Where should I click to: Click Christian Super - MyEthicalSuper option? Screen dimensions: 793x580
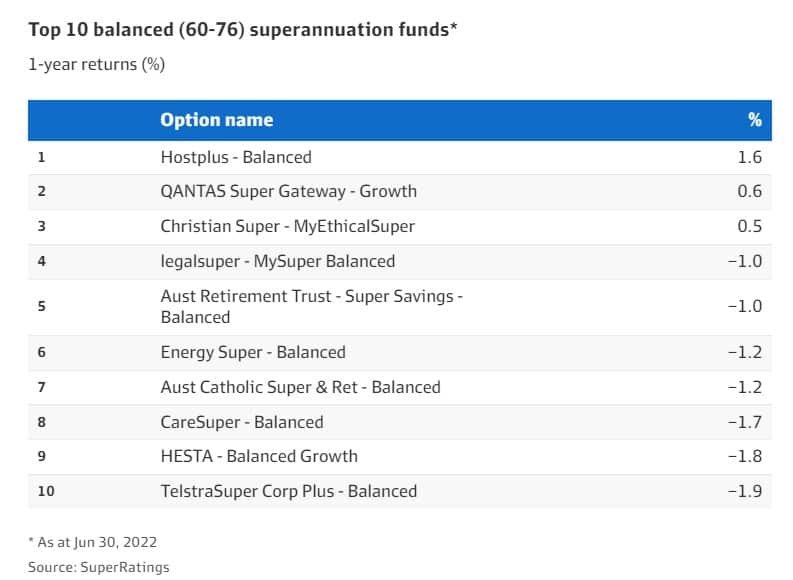coord(287,226)
